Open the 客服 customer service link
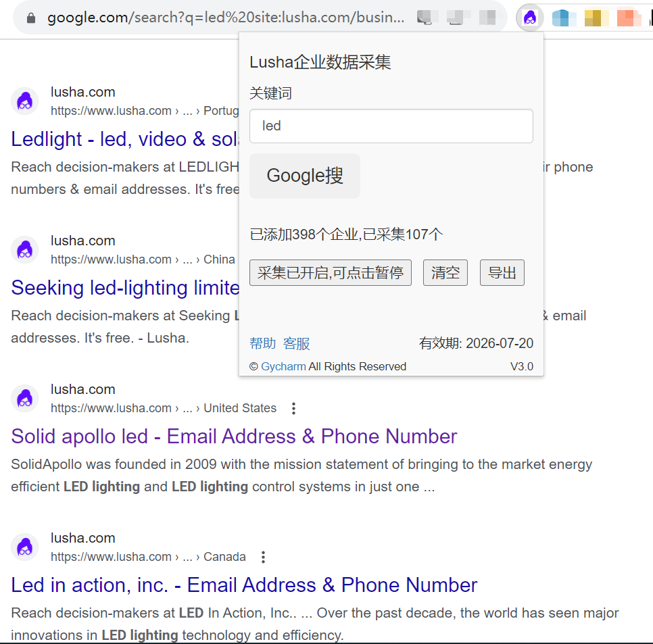This screenshot has width=653, height=644. [x=296, y=343]
